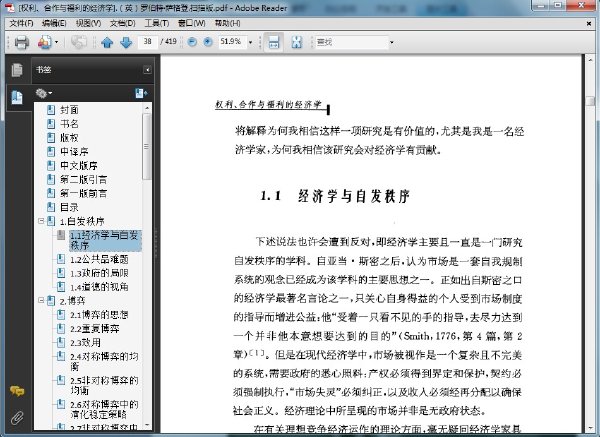This screenshot has height=437, width=600.
Task: Select bookmark 2.6对称博弈中的演化稳定策略
Action: pyautogui.click(x=104, y=409)
